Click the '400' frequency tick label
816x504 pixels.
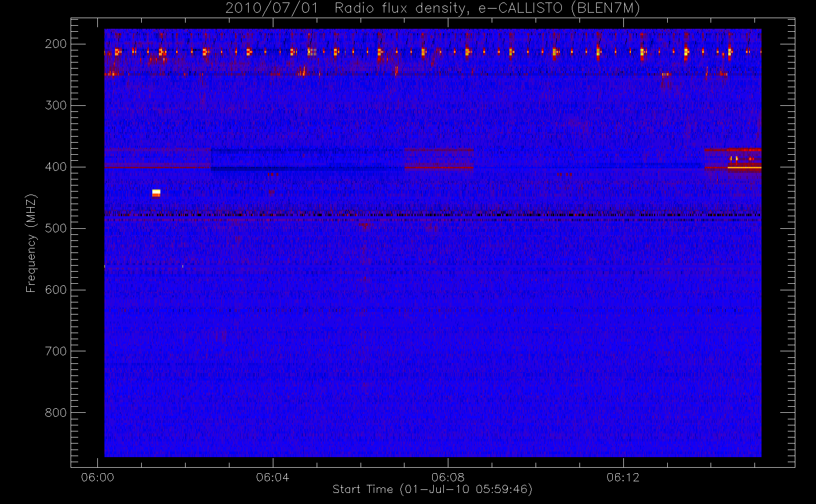point(55,167)
